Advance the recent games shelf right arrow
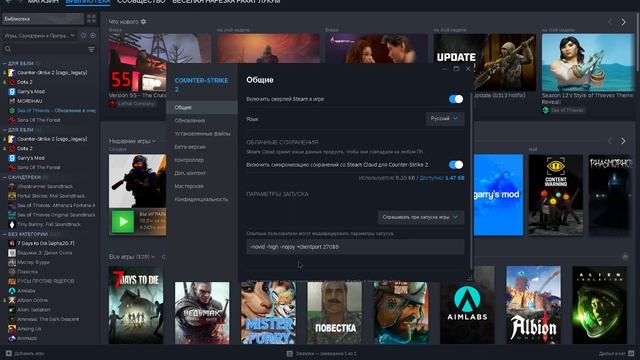This screenshot has width=640, height=360. click(623, 141)
